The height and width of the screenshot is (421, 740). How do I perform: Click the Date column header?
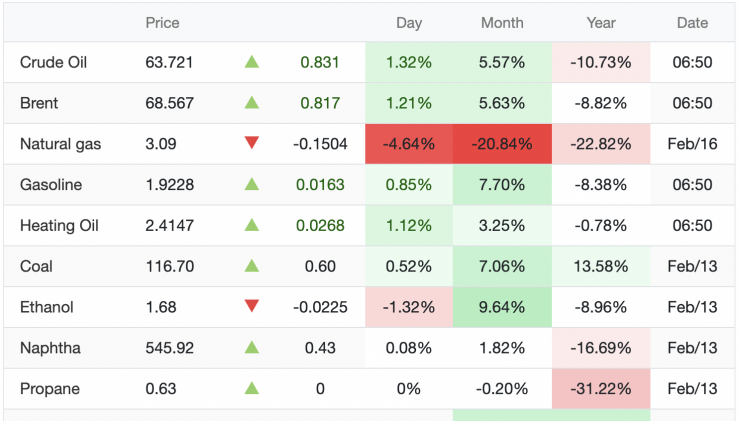pos(692,22)
